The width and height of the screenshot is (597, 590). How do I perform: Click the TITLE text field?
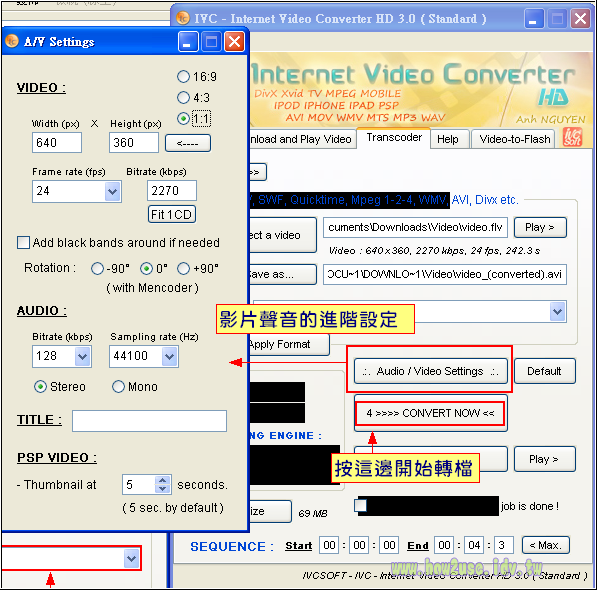point(149,421)
